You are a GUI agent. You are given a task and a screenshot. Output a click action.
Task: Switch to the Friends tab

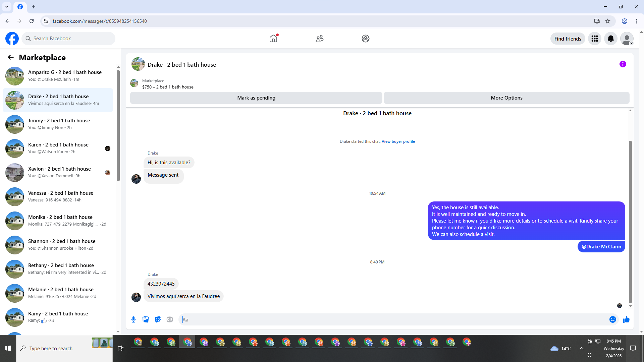point(319,39)
